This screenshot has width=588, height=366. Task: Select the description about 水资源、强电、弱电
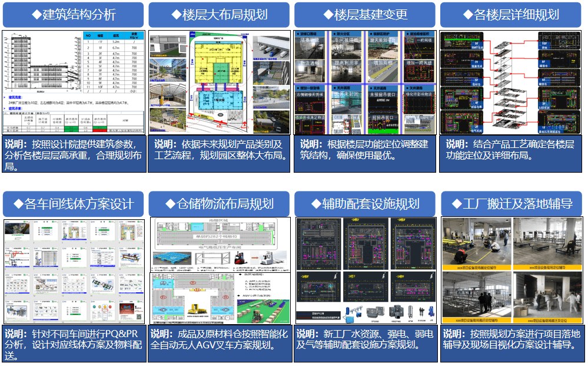(x=365, y=339)
